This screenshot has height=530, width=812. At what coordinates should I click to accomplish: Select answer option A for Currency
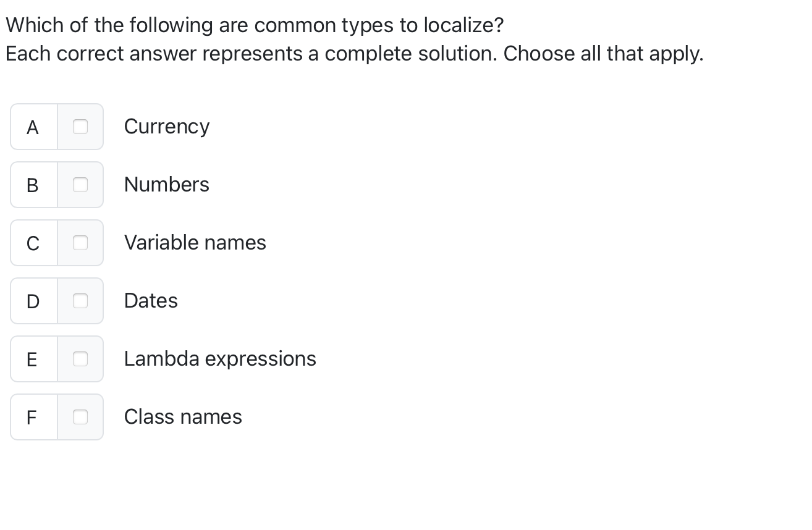tap(33, 127)
